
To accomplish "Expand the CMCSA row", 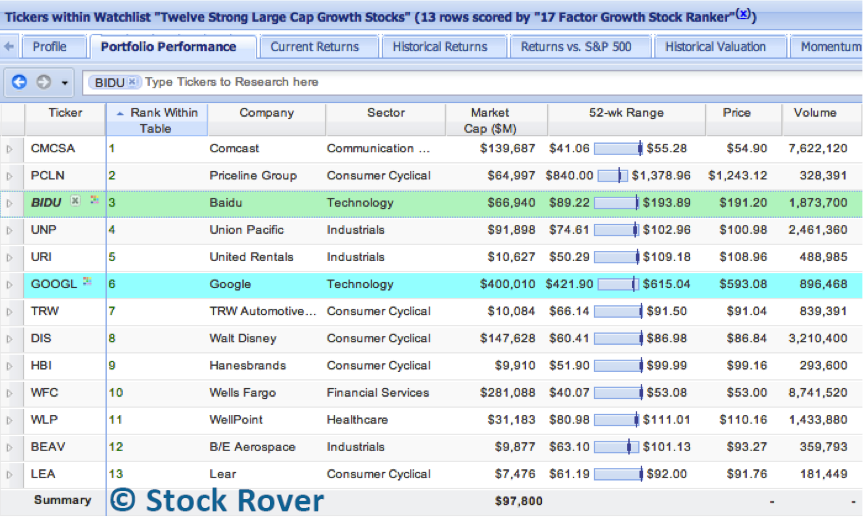I will click(9, 149).
